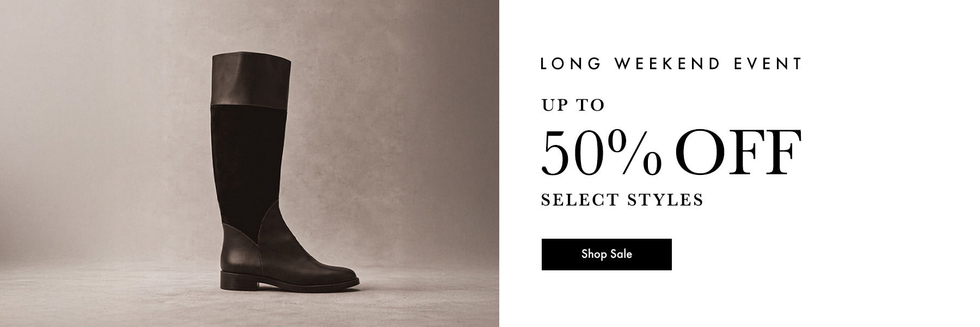
Task: Click the UP TO text line
Action: click(573, 105)
